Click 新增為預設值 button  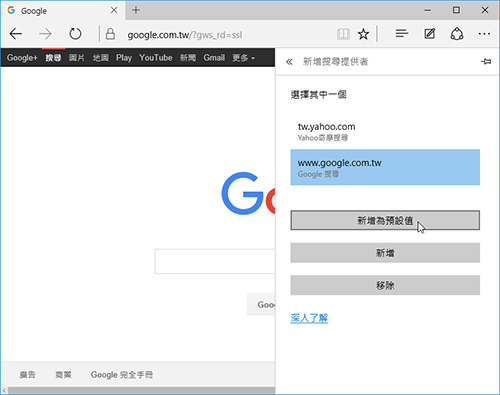click(x=385, y=220)
